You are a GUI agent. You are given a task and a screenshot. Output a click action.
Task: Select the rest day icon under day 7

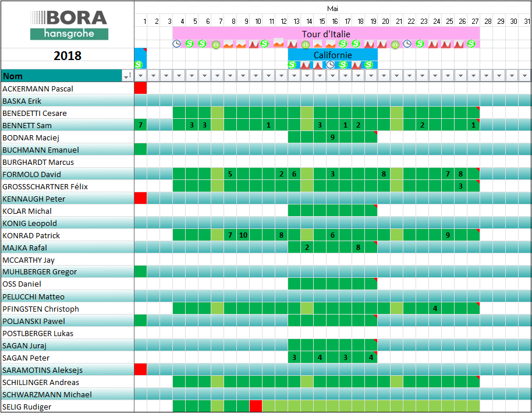[216, 44]
